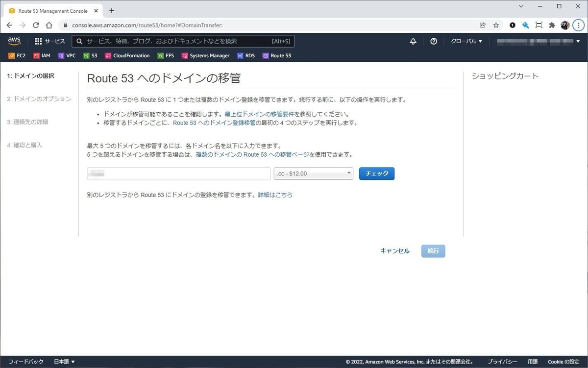The width and height of the screenshot is (588, 368).
Task: Open the CloudFormation service shortcut
Action: [x=127, y=55]
